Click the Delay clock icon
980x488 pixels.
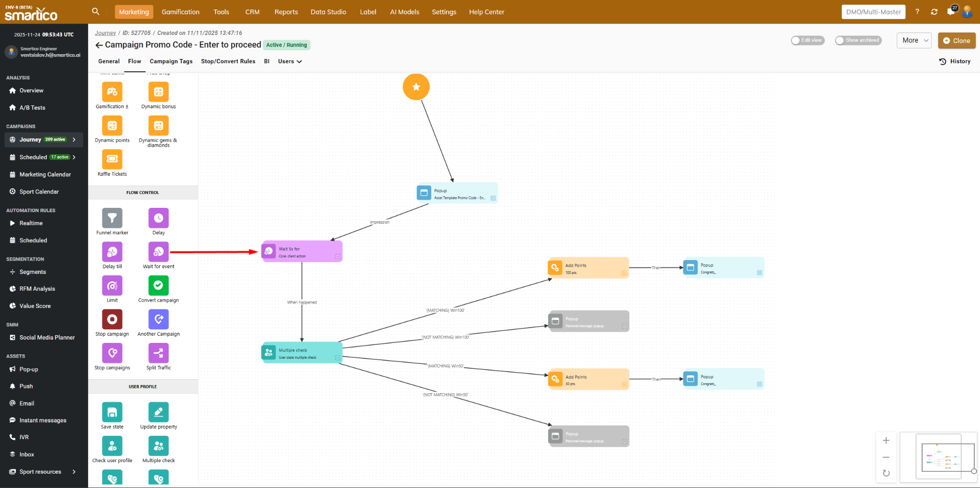pyautogui.click(x=158, y=218)
